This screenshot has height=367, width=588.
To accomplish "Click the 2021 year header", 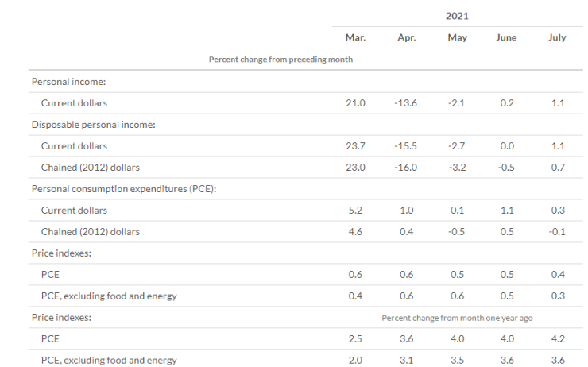I will (458, 14).
